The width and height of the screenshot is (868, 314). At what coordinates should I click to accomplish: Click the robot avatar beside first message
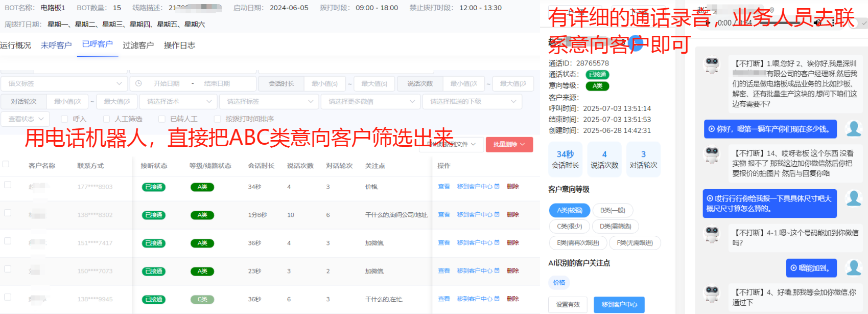click(712, 65)
